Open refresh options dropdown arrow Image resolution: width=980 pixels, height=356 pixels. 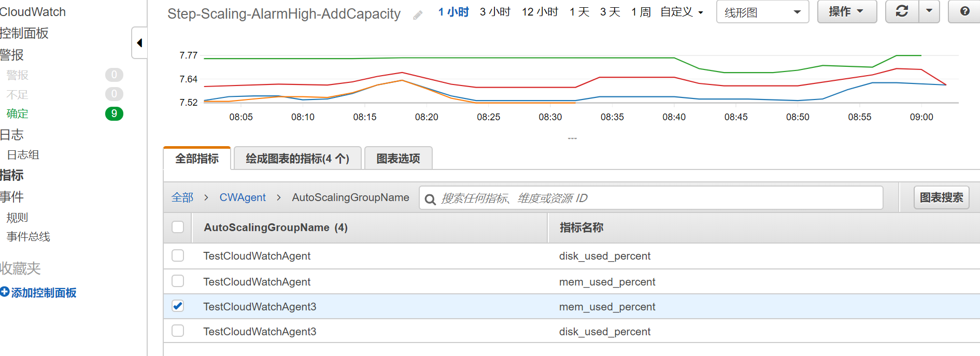[929, 11]
